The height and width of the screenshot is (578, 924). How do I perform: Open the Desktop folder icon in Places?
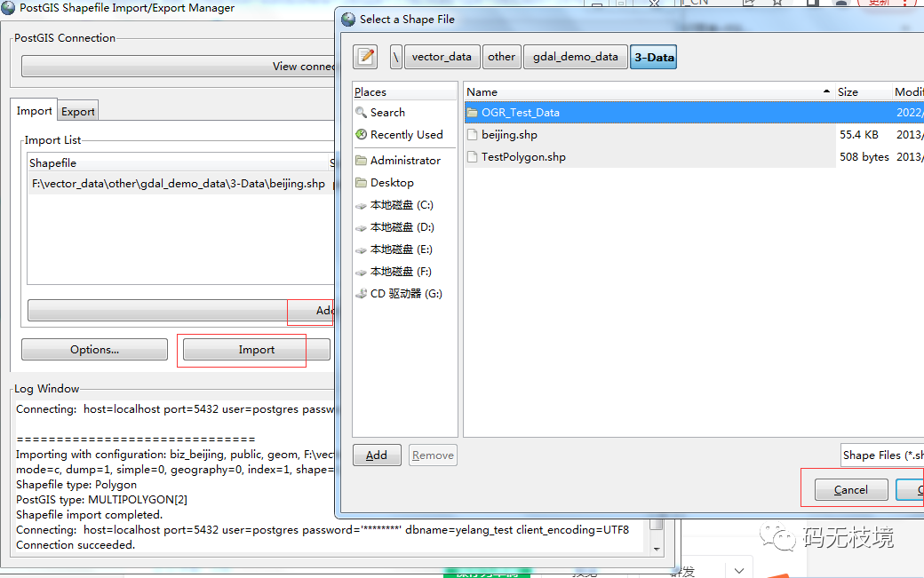[362, 183]
